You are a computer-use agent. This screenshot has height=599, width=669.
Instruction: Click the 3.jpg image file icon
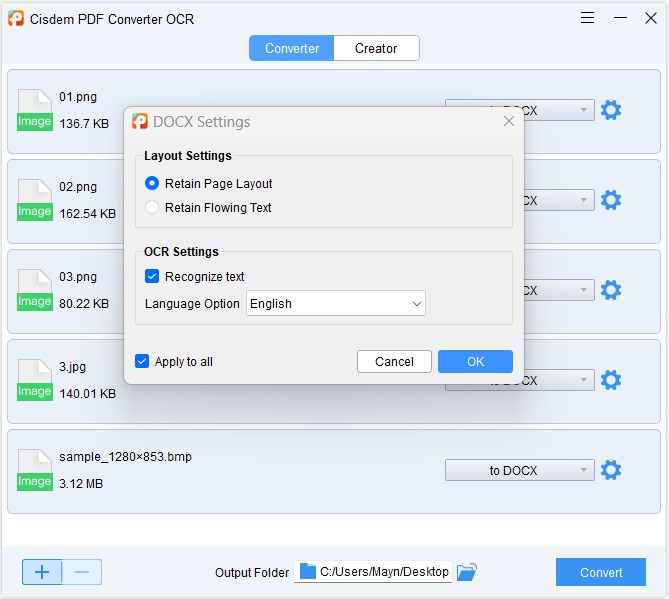35,380
